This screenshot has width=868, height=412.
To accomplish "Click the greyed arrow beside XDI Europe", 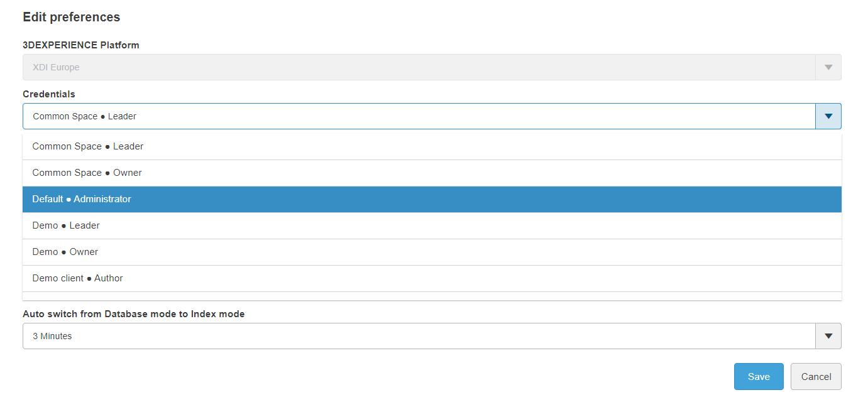I will [828, 67].
